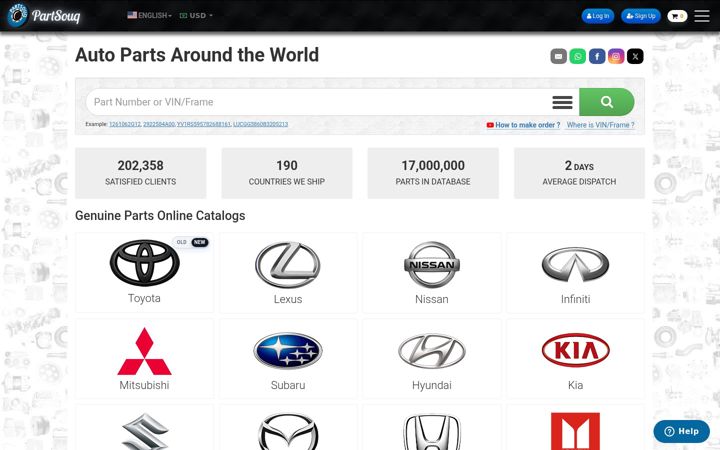Toggle the Toyota catalog OLD/NEW switch

coord(191,242)
